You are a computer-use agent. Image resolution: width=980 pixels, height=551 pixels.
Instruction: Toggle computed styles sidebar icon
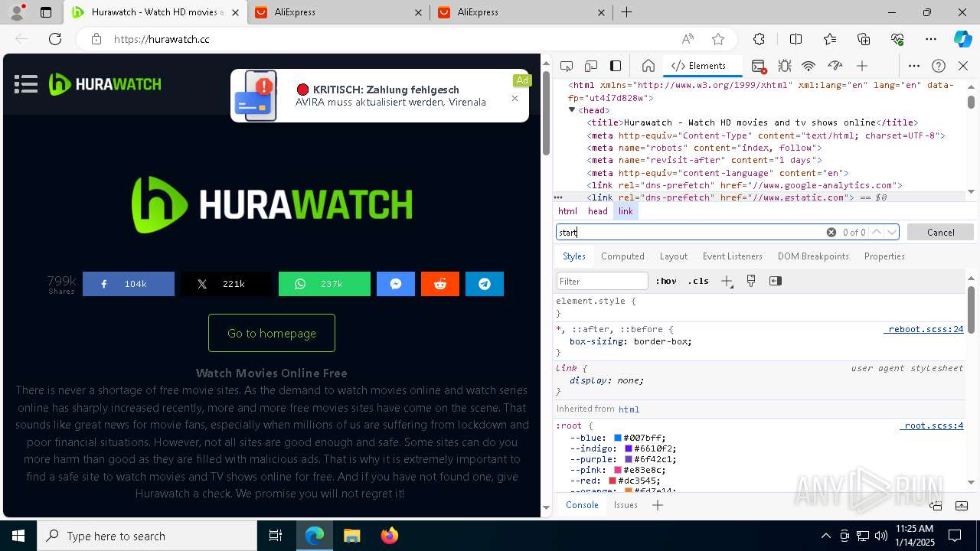[x=776, y=281]
